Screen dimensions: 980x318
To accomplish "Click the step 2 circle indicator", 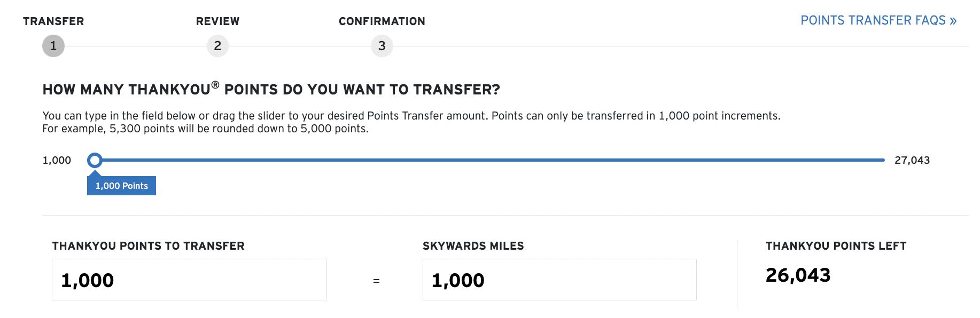I will click(217, 46).
